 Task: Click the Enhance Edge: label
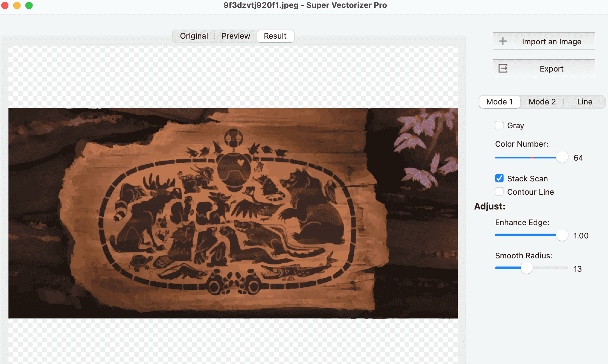522,222
